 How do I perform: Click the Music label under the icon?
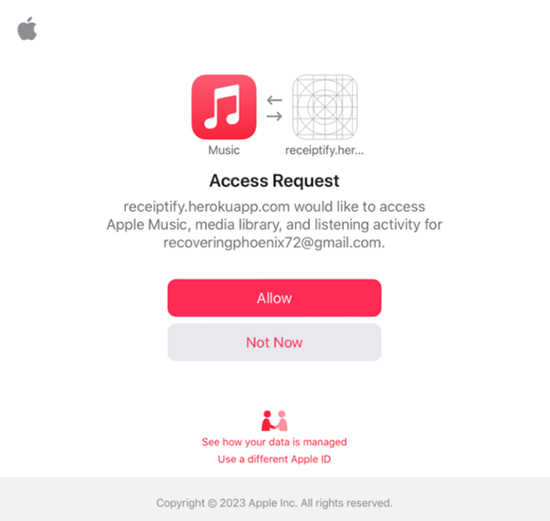(x=224, y=150)
